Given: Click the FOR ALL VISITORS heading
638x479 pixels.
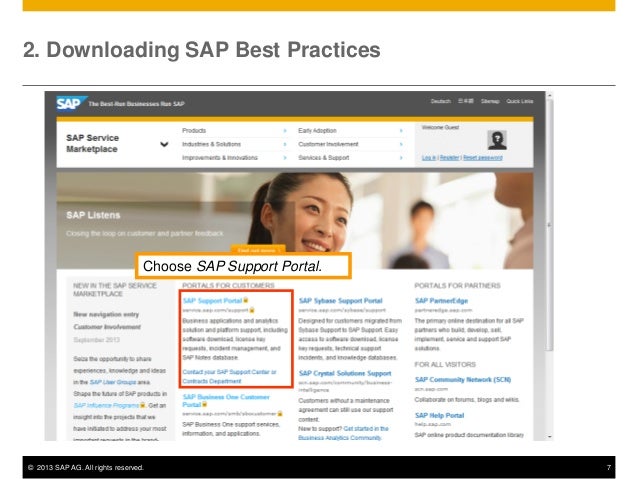Looking at the screenshot, I should coord(445,364).
